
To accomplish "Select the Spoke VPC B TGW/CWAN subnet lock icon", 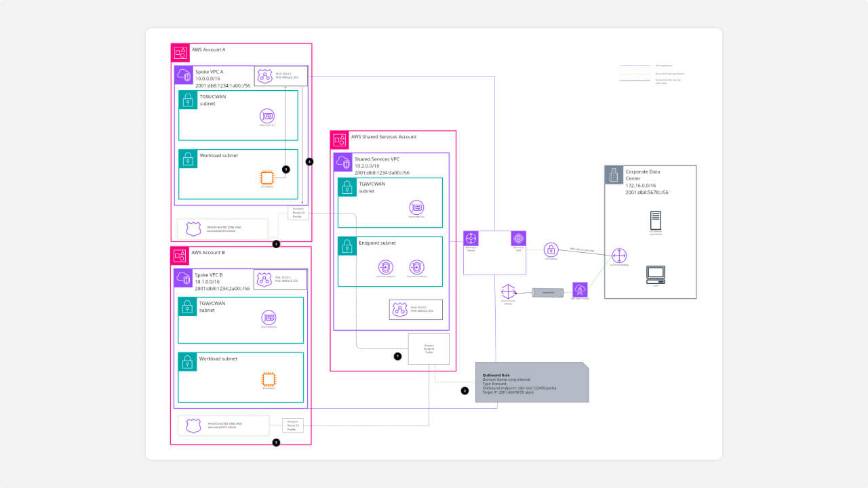I will 187,307.
